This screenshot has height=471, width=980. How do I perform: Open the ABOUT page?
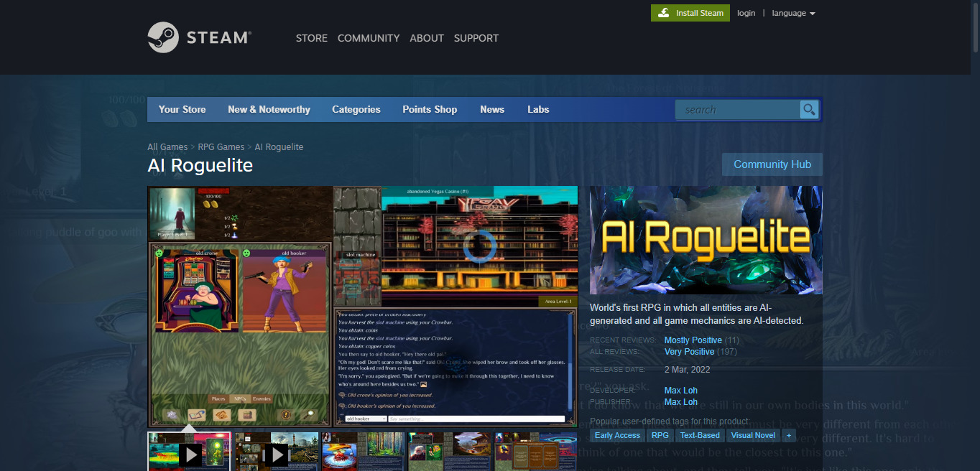(427, 38)
